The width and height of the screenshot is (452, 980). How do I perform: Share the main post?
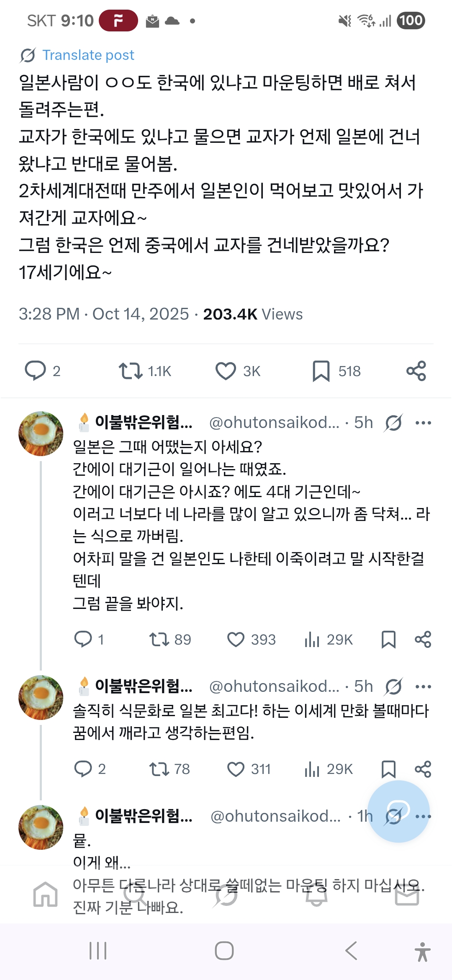click(416, 371)
